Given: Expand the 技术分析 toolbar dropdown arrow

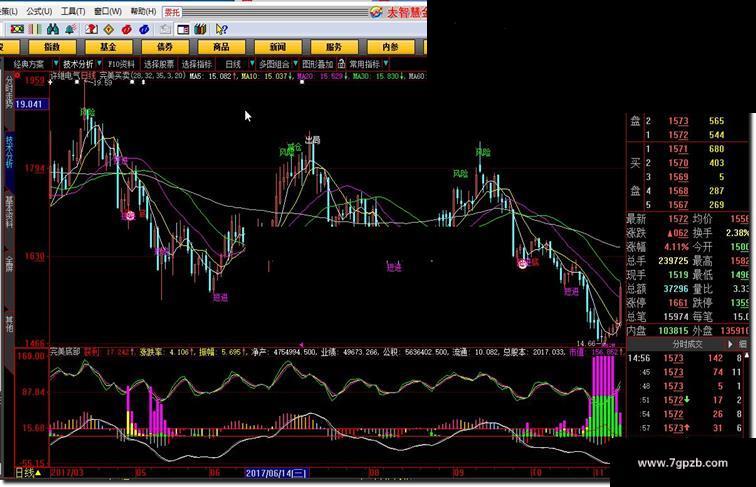Looking at the screenshot, I should (x=99, y=64).
